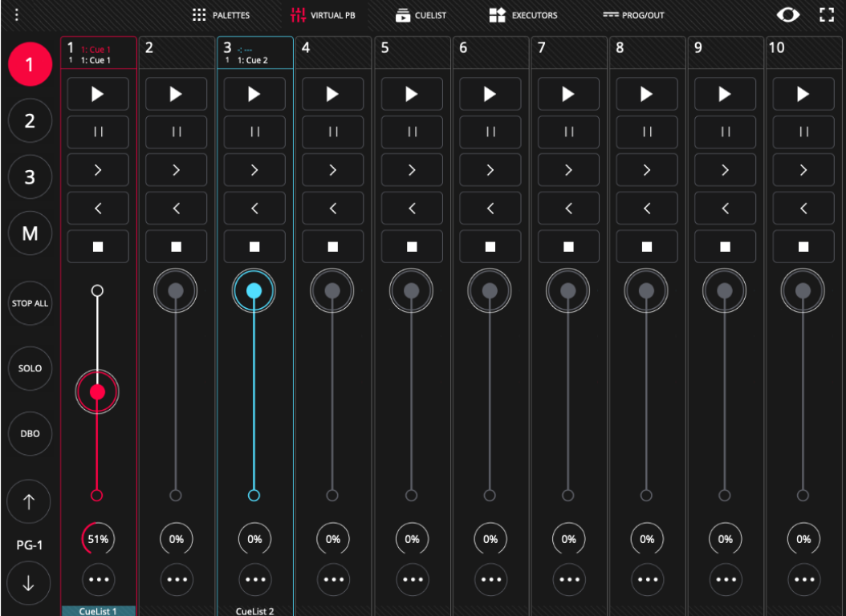Switch to the Executors tab
The width and height of the screenshot is (846, 616).
tap(523, 15)
